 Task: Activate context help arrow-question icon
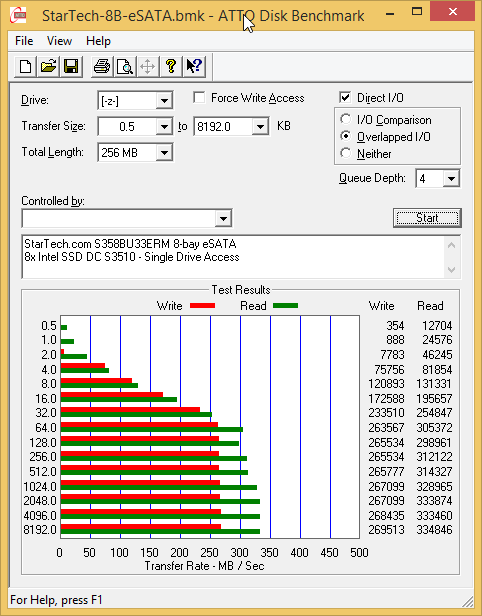[x=194, y=66]
